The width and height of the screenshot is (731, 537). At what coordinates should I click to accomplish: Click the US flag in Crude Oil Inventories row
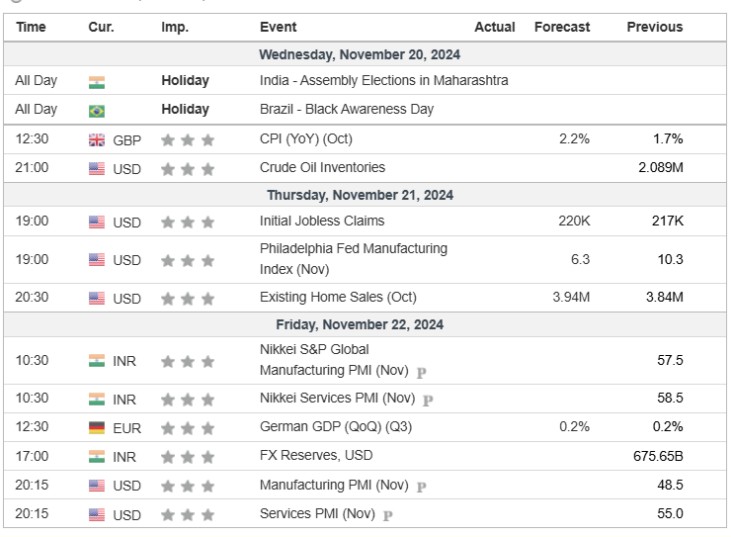97,168
